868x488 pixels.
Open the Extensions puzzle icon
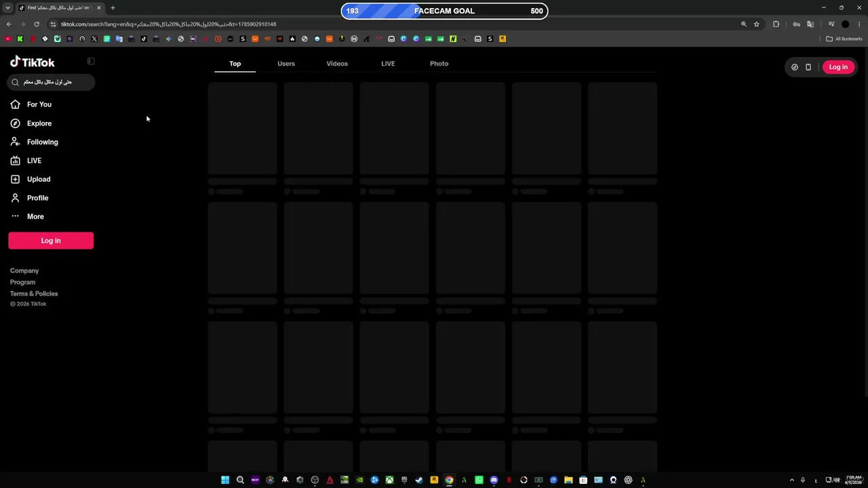(x=776, y=24)
